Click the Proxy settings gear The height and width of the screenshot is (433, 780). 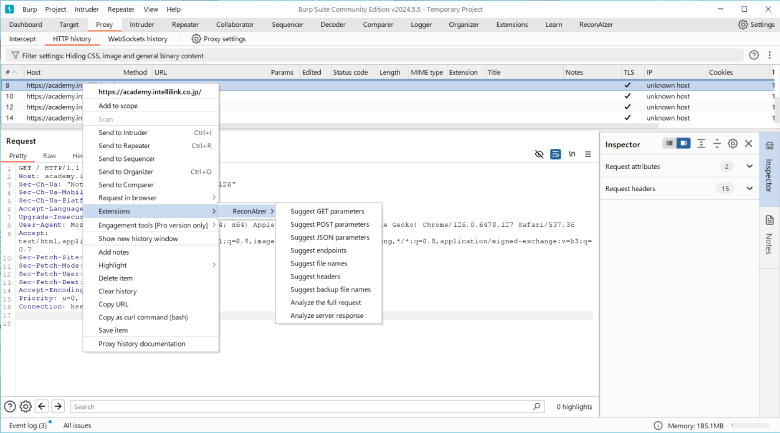(196, 39)
